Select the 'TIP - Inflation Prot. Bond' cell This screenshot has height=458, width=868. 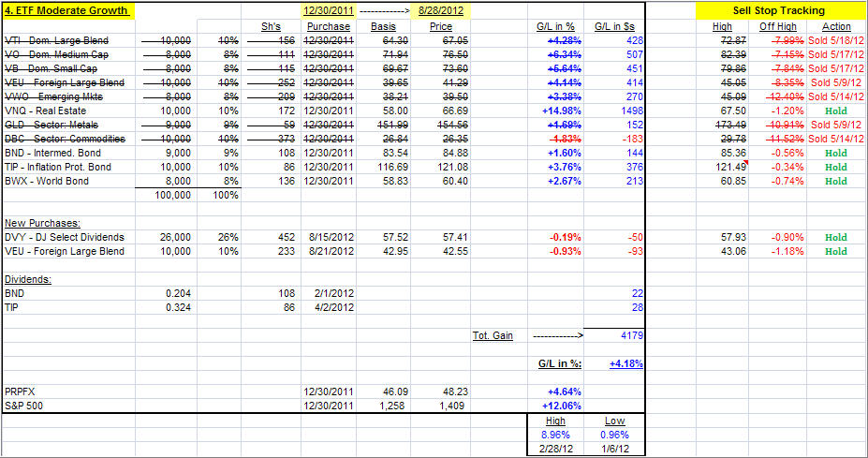coord(68,167)
